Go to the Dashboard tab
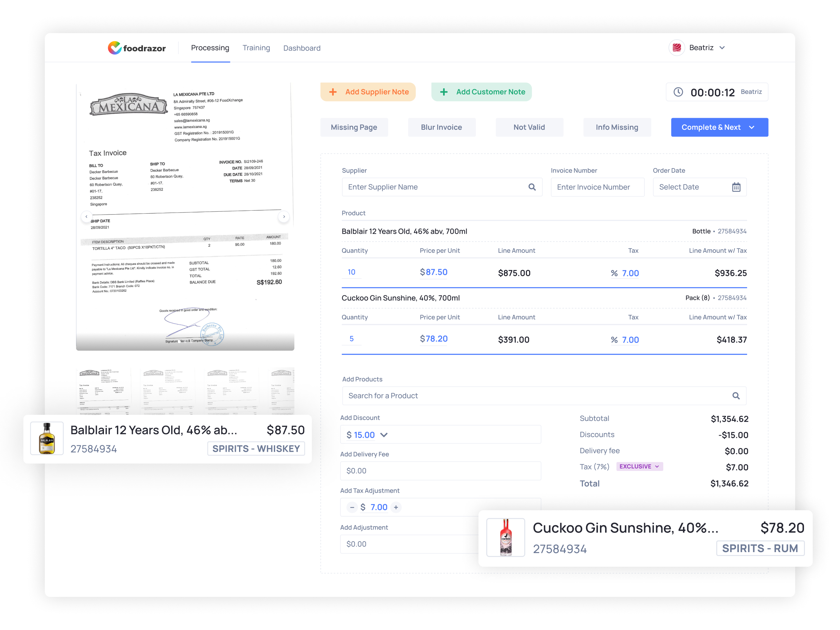The image size is (840, 630). (302, 48)
